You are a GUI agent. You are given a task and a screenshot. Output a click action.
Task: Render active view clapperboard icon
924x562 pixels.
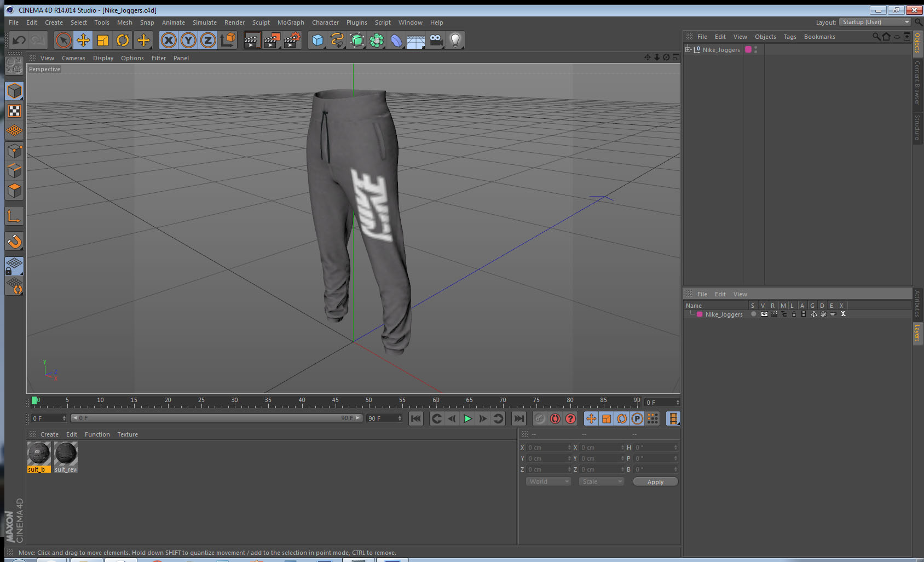tap(252, 40)
